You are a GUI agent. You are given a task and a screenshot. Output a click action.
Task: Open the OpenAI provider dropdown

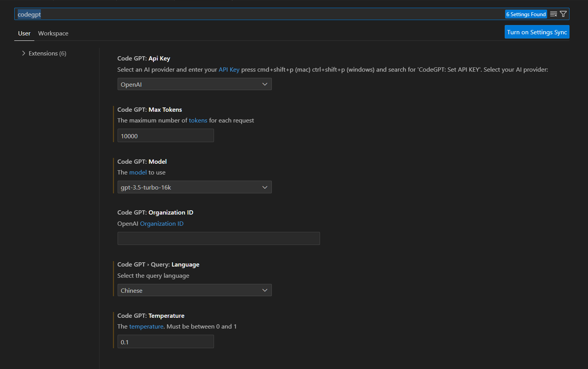194,84
